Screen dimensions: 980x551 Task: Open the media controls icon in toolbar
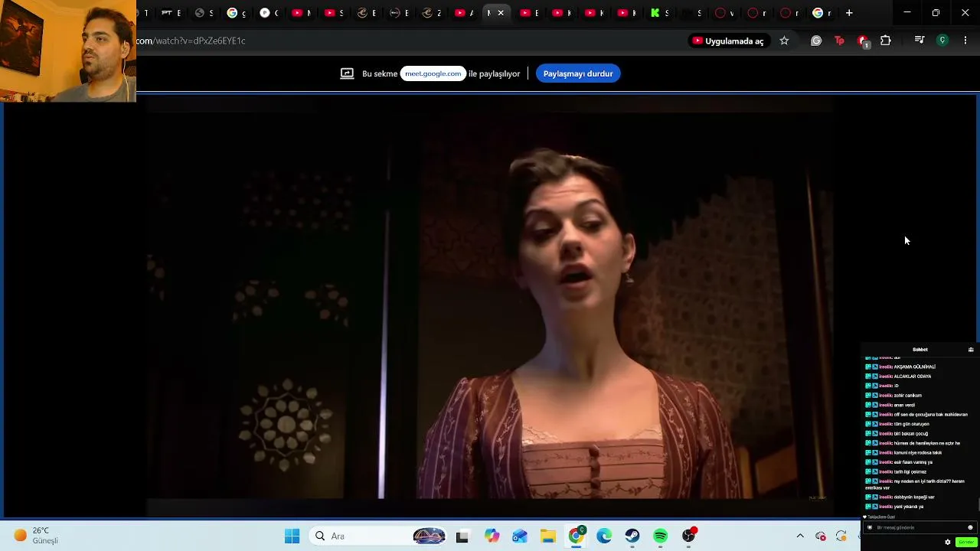[920, 41]
